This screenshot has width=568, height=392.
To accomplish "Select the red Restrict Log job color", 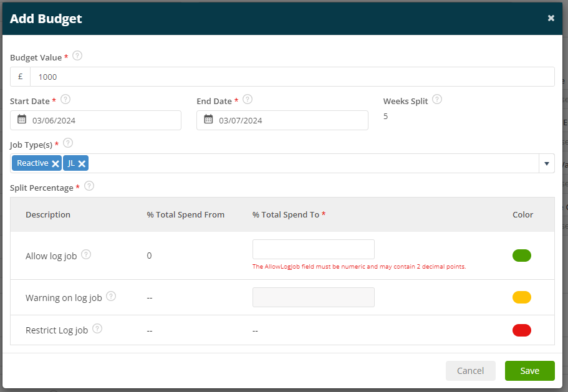I will click(522, 330).
